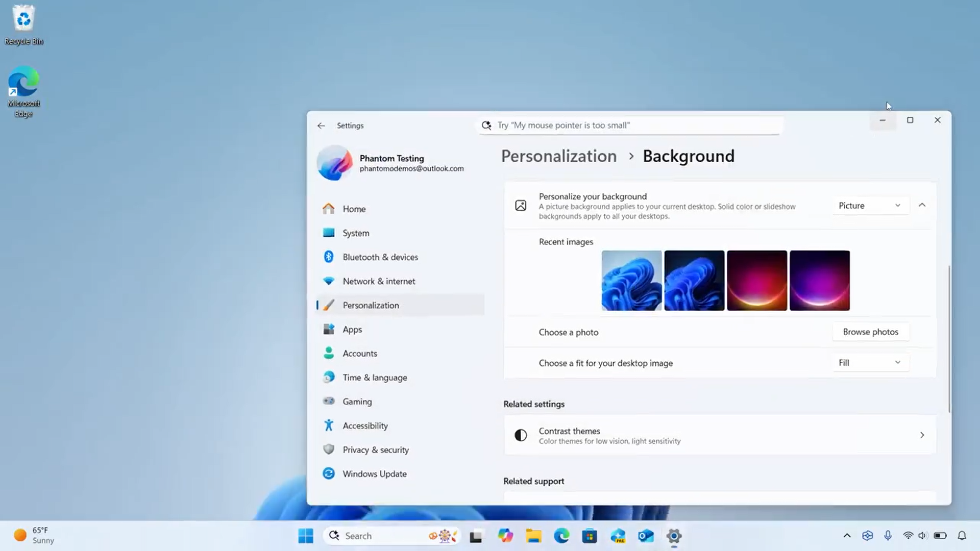The width and height of the screenshot is (980, 551).
Task: Click the back arrow in Settings
Action: tap(321, 126)
